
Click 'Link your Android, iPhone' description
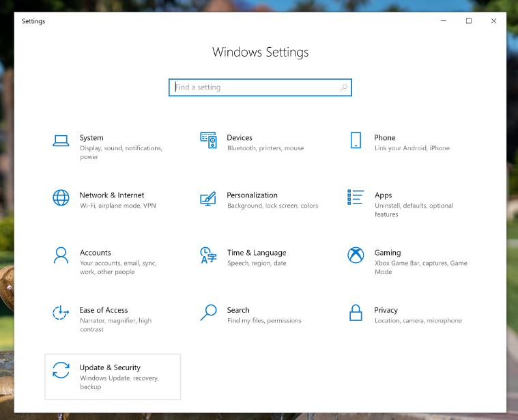pos(412,148)
